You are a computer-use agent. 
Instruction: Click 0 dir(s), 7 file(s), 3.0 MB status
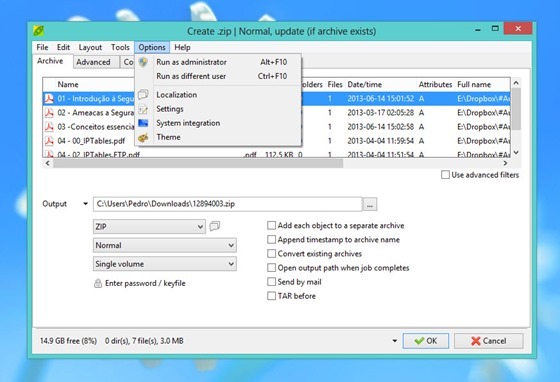[x=144, y=341]
